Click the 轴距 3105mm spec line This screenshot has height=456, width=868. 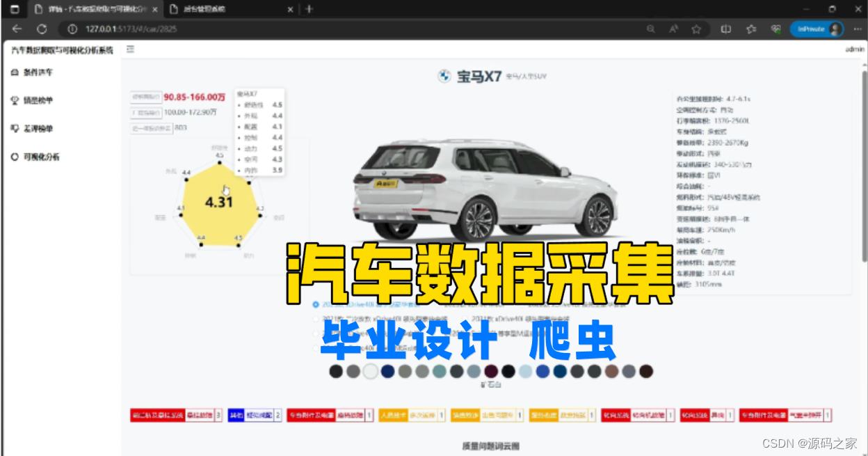coord(700,284)
